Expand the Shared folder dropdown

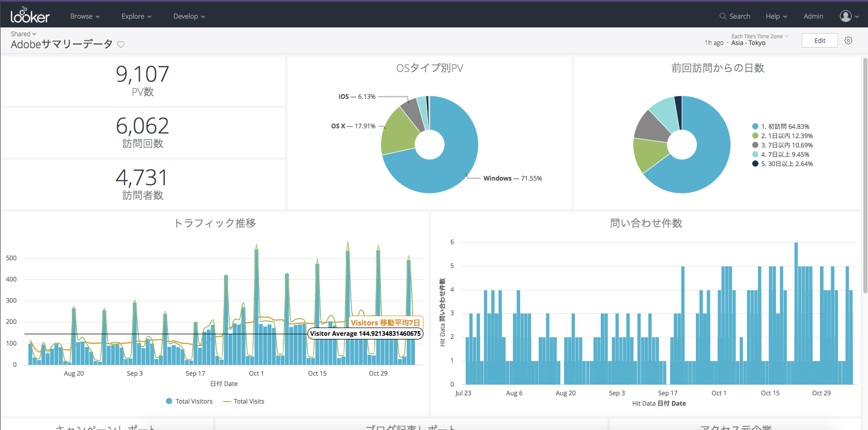coord(23,34)
